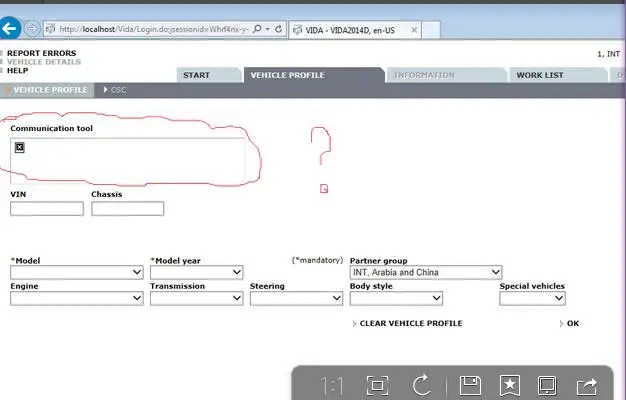Click the fit-to-screen viewer icon

pyautogui.click(x=377, y=386)
